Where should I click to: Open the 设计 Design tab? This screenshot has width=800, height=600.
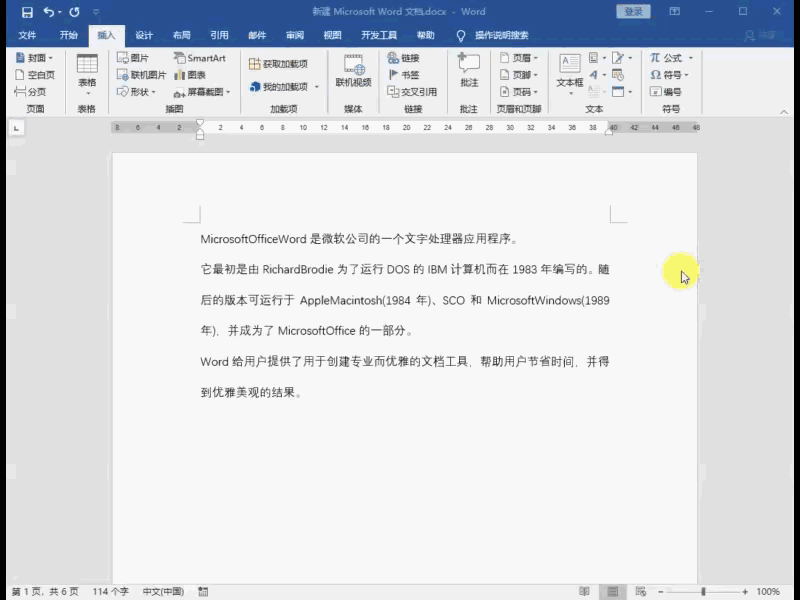[x=144, y=35]
